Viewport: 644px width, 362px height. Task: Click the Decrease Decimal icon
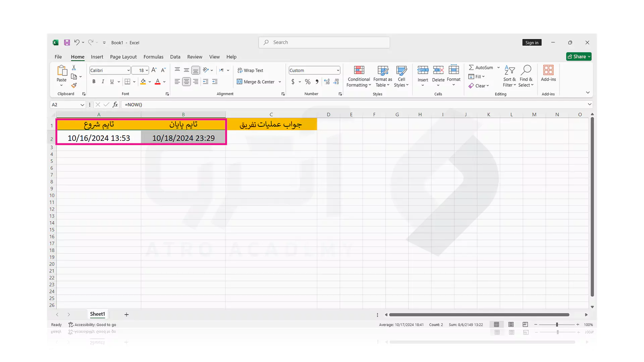point(336,81)
